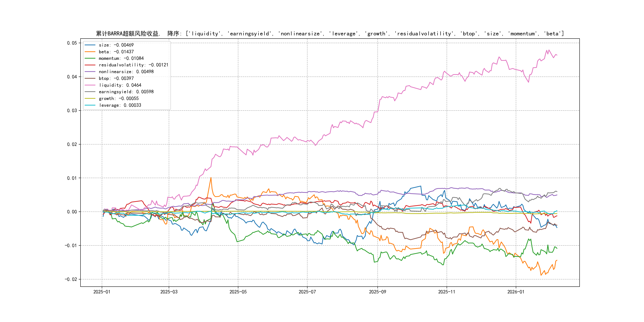Click the cyan leverage legend line swatch

point(90,105)
